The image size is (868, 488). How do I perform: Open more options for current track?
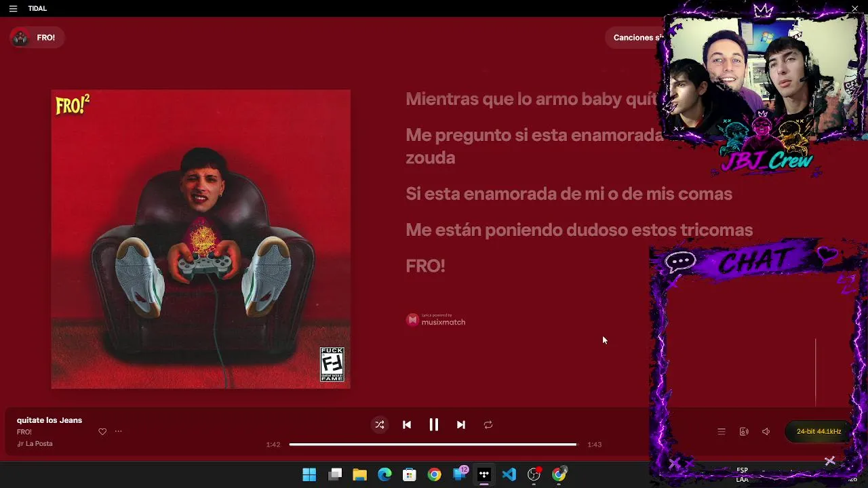click(118, 432)
